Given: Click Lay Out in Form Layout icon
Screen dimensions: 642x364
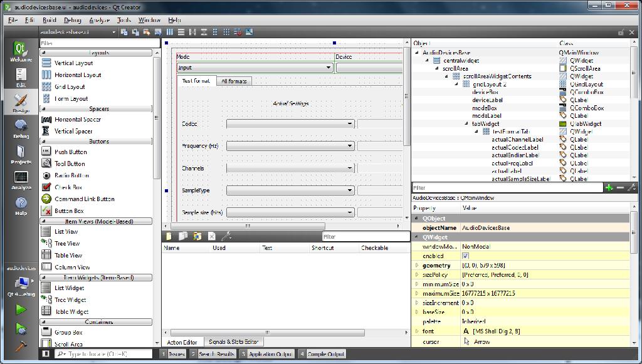Looking at the screenshot, I should coord(215,32).
